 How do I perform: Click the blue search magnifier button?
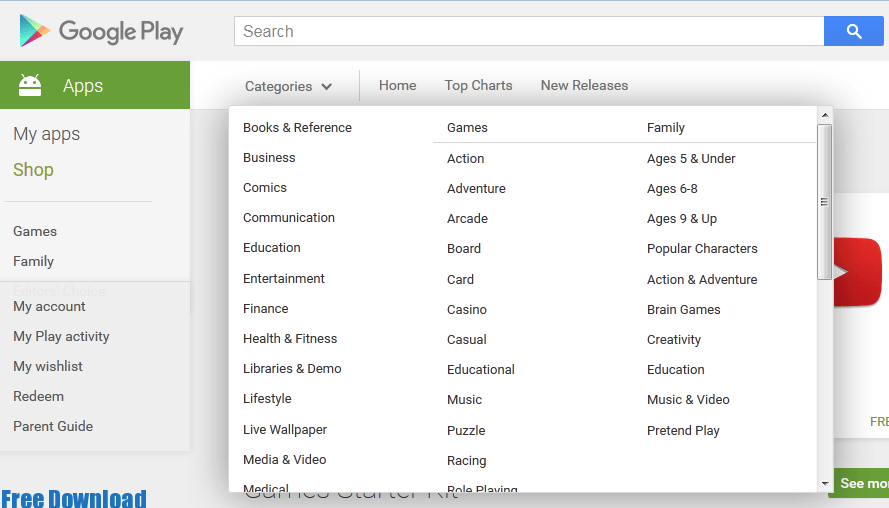[x=853, y=31]
